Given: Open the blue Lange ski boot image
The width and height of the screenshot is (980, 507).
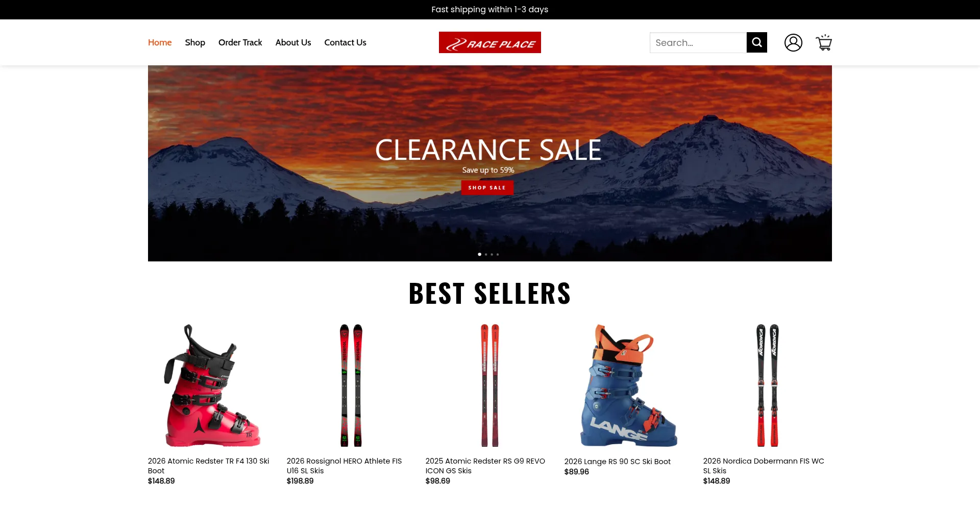Looking at the screenshot, I should [x=628, y=385].
